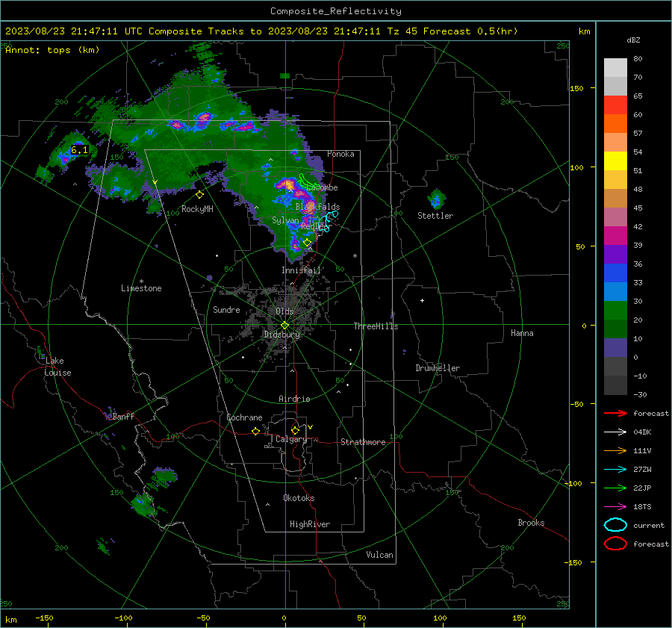Click the Composite_Reflectivity title

[x=336, y=11]
